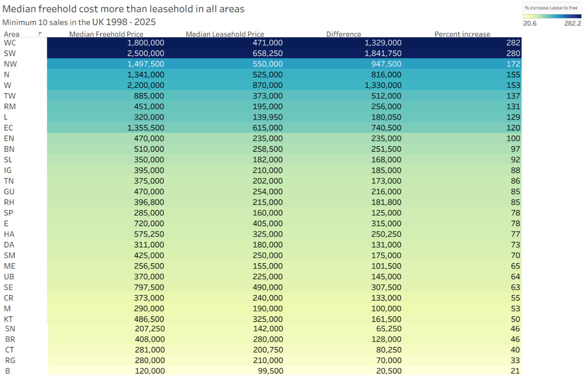Click the color gradient legend bar

552,16
